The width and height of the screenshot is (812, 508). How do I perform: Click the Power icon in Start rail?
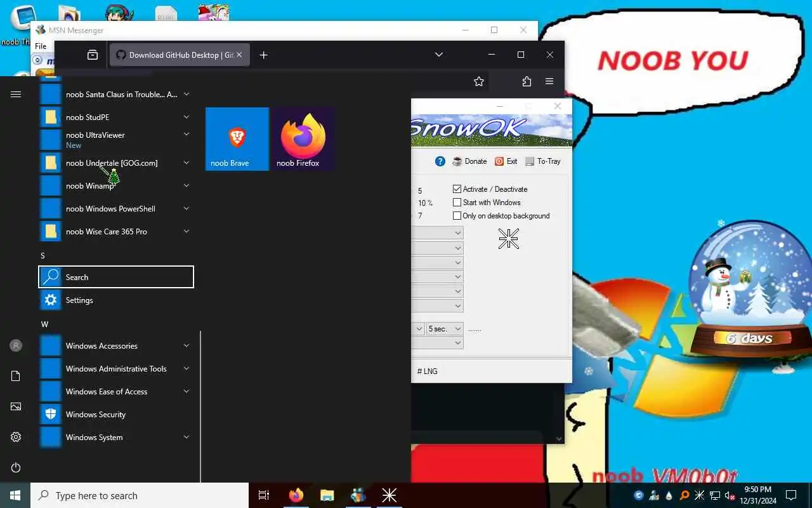pyautogui.click(x=16, y=467)
